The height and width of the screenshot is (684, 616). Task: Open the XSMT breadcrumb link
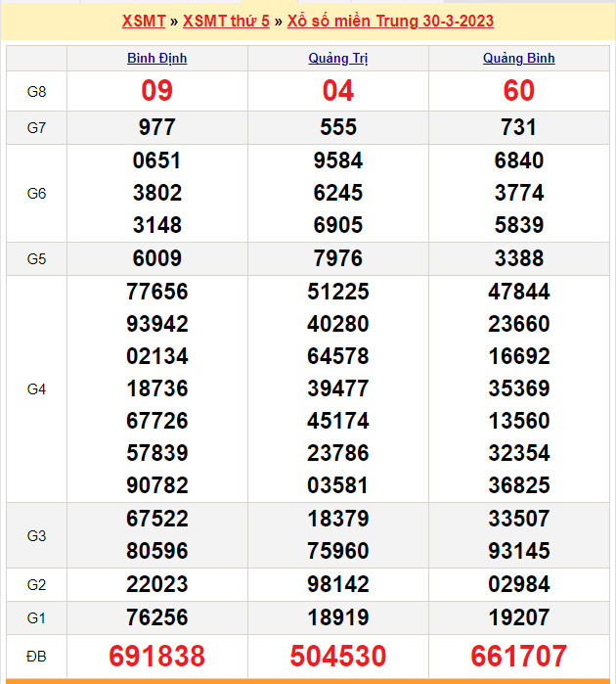click(144, 21)
